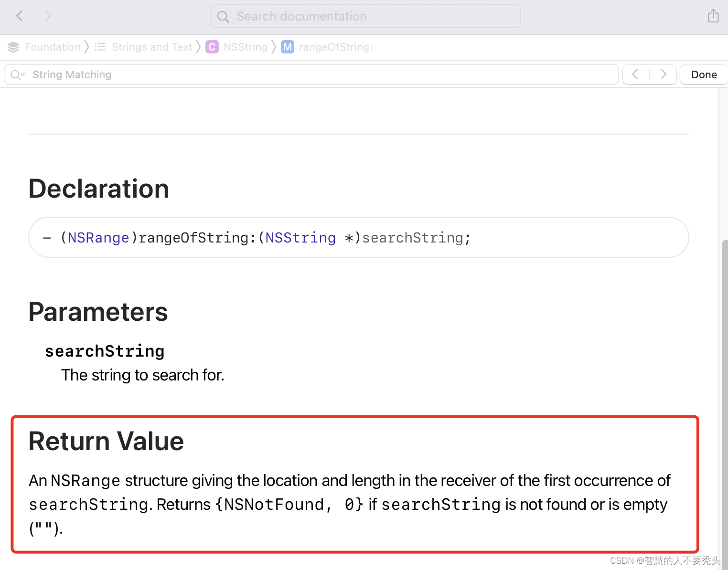Click the {NSNotFound, 0} code text
The width and height of the screenshot is (728, 570).
pos(289,505)
